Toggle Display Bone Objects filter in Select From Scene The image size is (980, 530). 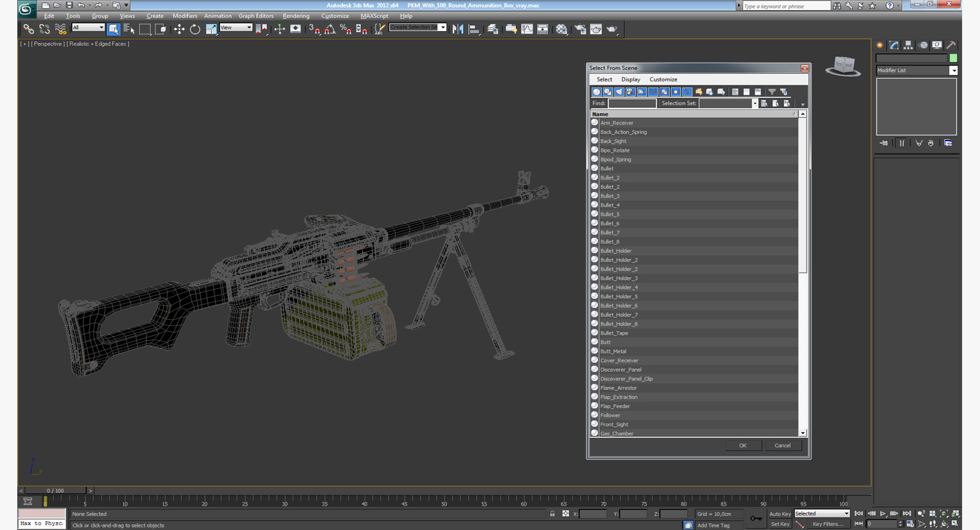pos(687,92)
